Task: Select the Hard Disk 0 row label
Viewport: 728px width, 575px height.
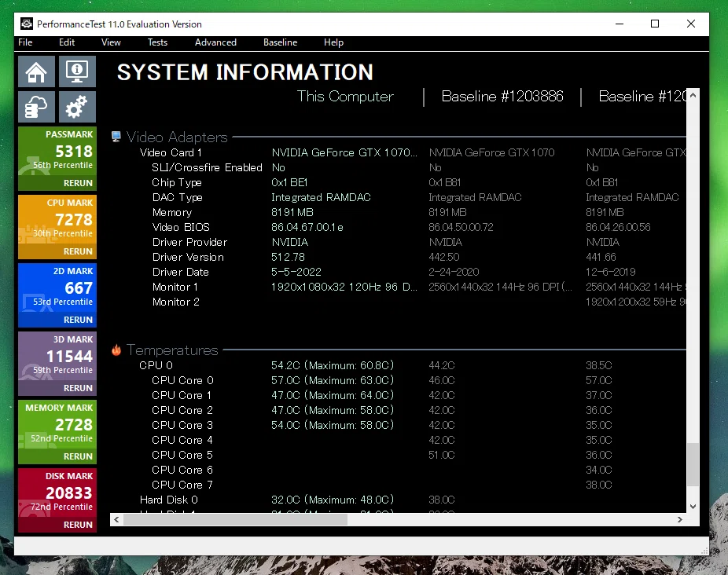Action: point(169,500)
